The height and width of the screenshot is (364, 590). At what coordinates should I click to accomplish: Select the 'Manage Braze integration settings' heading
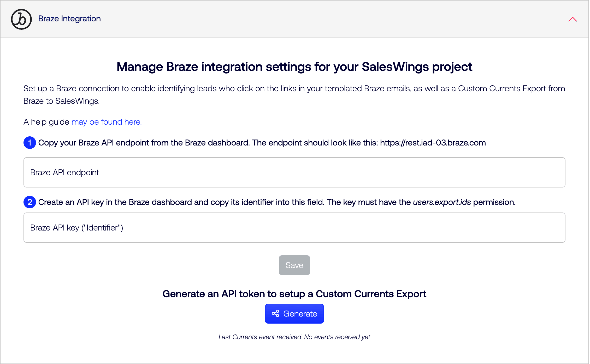pos(294,67)
